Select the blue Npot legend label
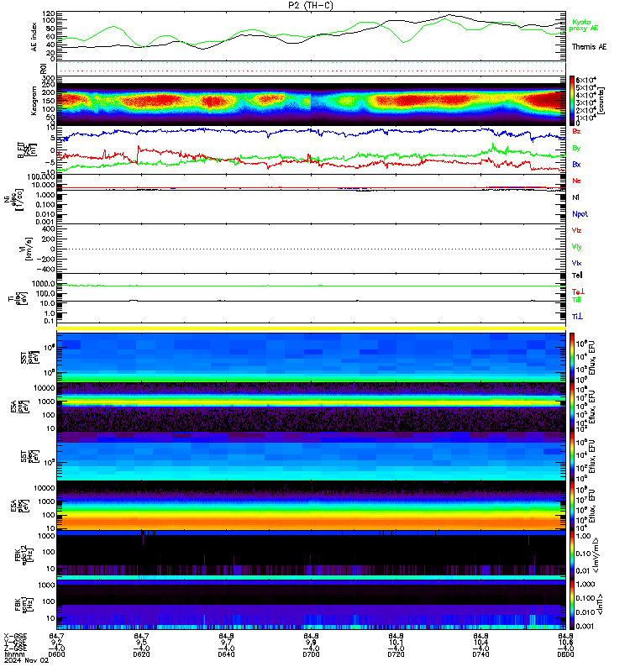Image resolution: width=630 pixels, height=672 pixels. point(580,214)
